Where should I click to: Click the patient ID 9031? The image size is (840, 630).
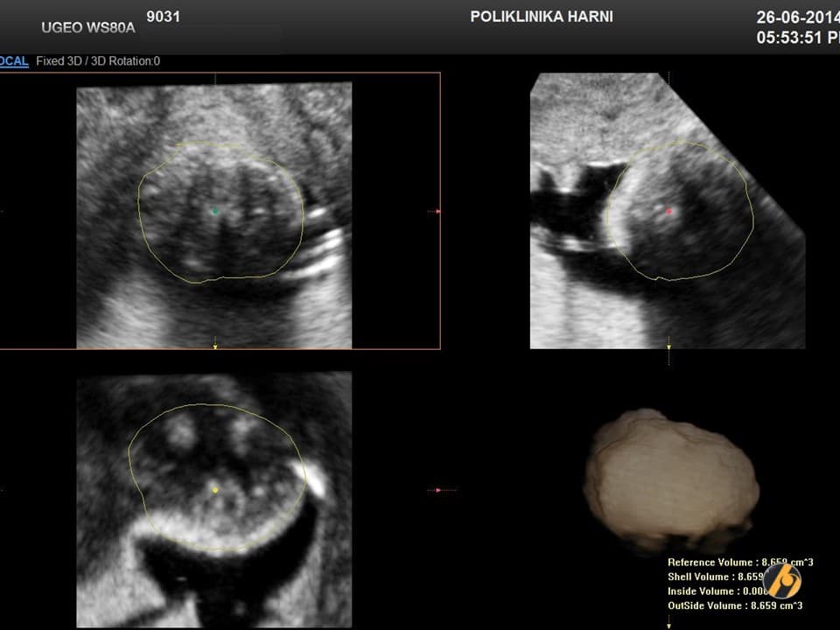(x=164, y=16)
